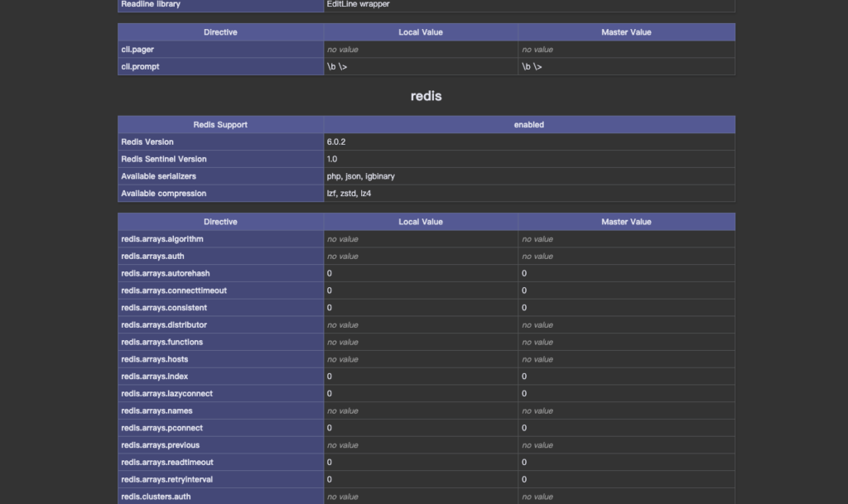Click redis.arrays.autorehash local value '0'
The height and width of the screenshot is (504, 848).
pyautogui.click(x=330, y=274)
